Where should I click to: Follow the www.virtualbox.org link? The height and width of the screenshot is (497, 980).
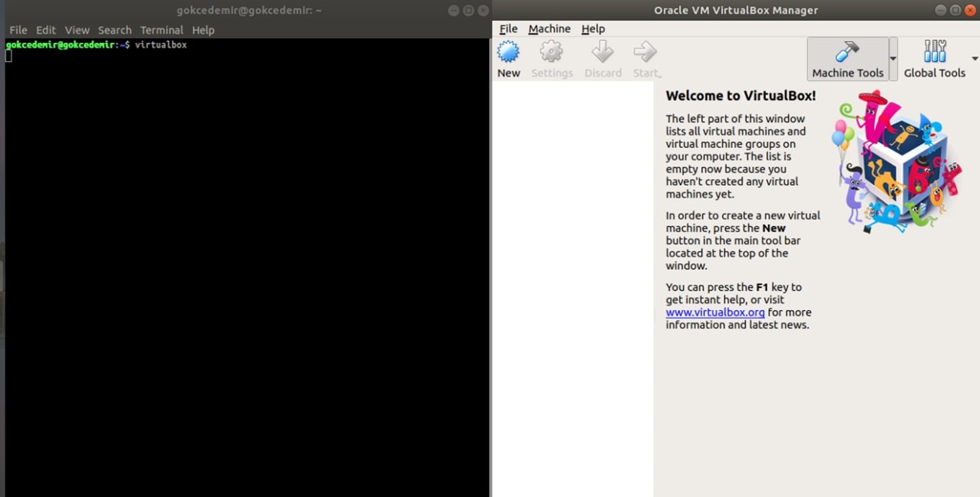pyautogui.click(x=715, y=312)
